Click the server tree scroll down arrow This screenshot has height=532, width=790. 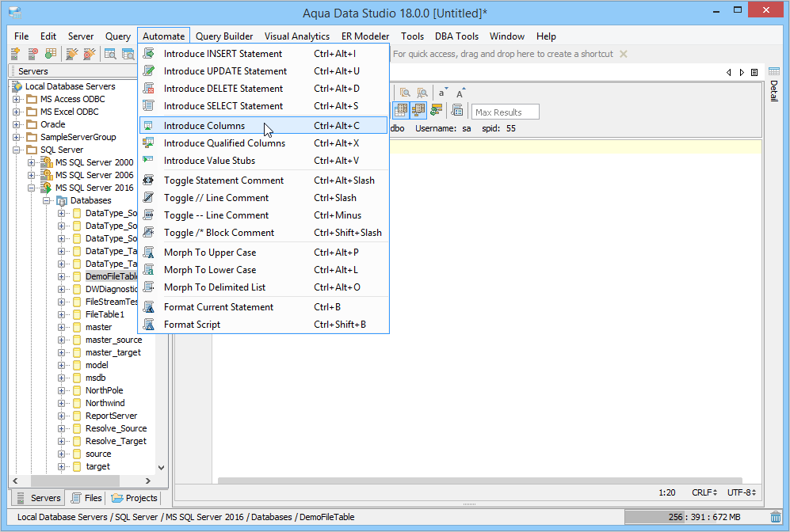click(161, 468)
